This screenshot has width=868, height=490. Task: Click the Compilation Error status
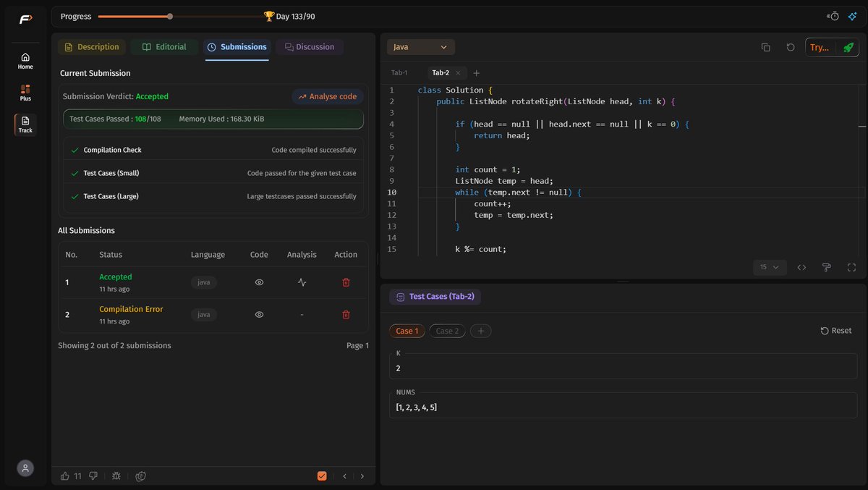pos(131,309)
